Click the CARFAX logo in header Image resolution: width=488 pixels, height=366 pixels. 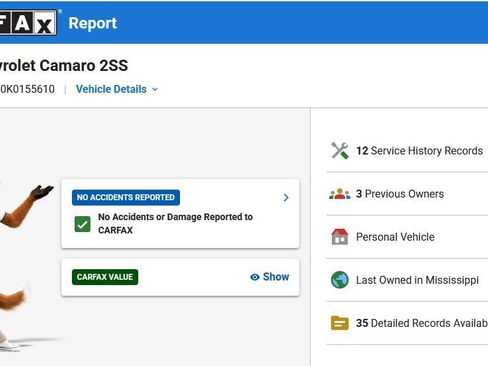click(28, 22)
